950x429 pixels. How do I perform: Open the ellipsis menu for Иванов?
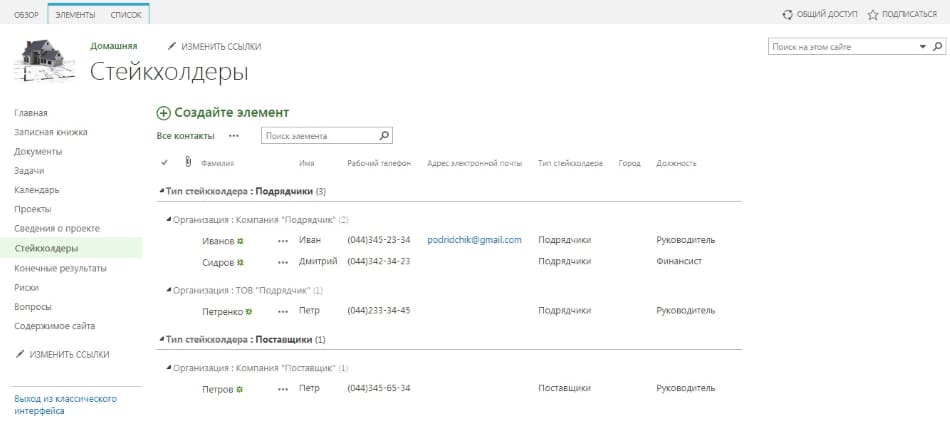283,241
